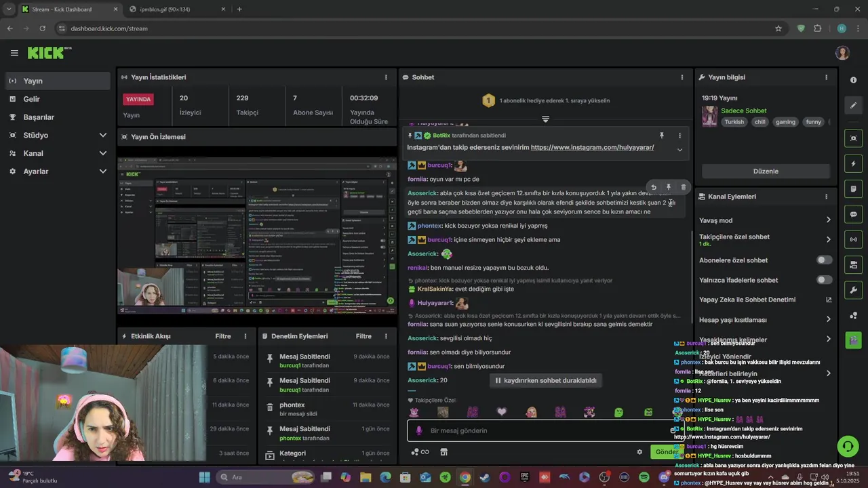This screenshot has height=488, width=868.
Task: Select the heart emote in emote row
Action: [502, 412]
